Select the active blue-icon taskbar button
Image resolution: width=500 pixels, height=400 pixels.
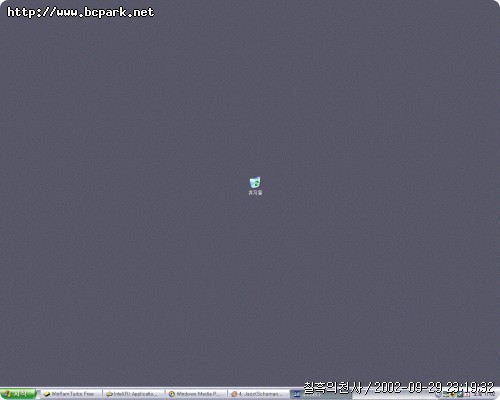pyautogui.click(x=321, y=394)
